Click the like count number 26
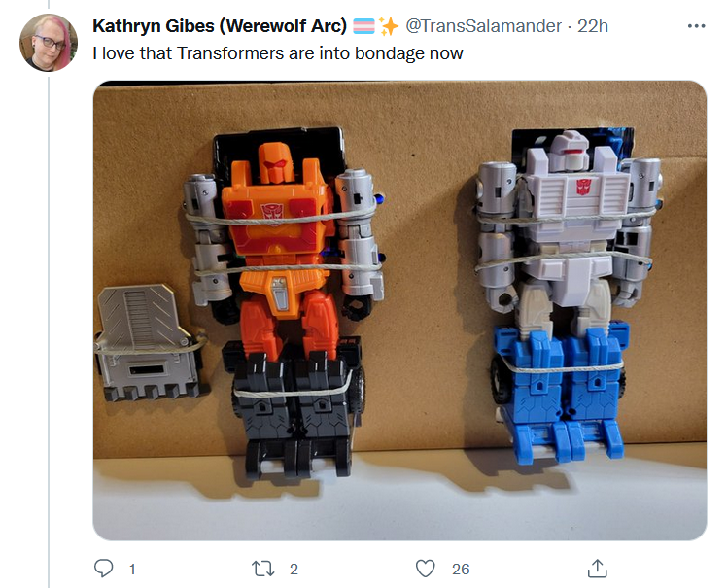The width and height of the screenshot is (727, 588). [x=461, y=569]
